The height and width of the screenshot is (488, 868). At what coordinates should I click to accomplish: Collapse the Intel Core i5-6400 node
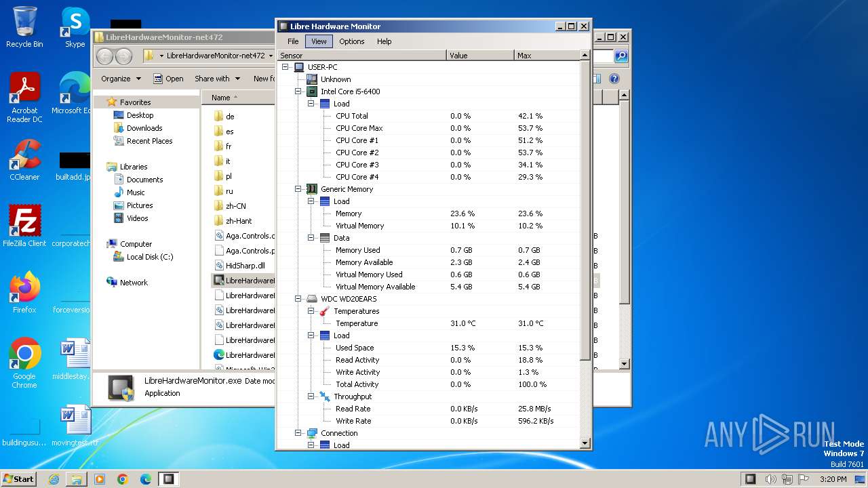coord(298,91)
